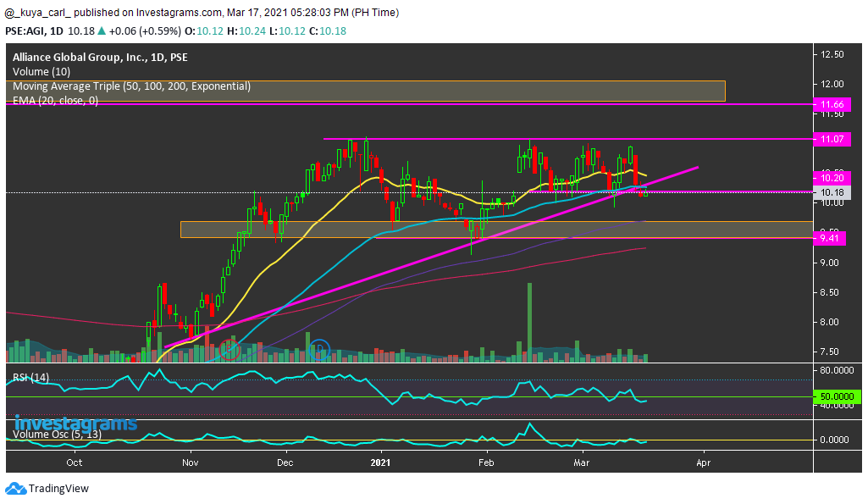Select the Alliance Global Group chart title

tap(100, 57)
